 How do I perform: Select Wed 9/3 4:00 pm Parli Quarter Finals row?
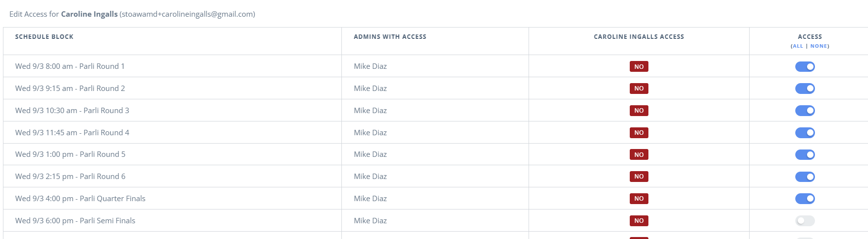435,199
